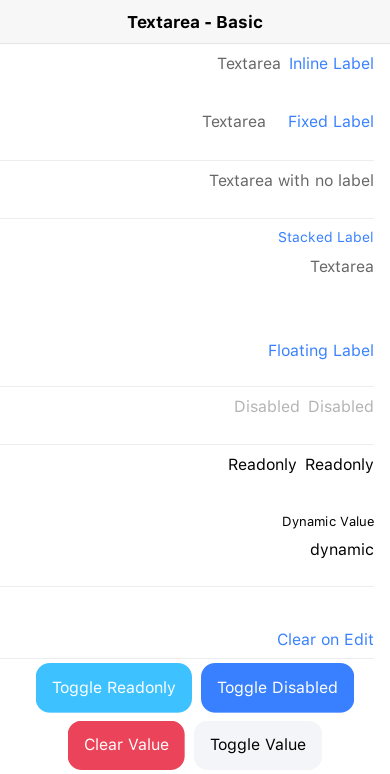The height and width of the screenshot is (774, 390).
Task: Focus the textarea under Stacked Label
Action: click(187, 276)
